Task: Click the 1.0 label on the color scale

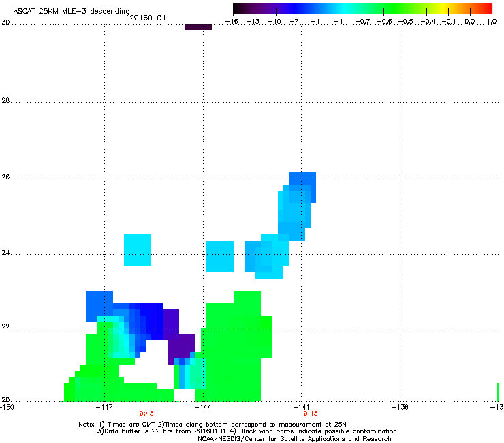Action: point(492,22)
